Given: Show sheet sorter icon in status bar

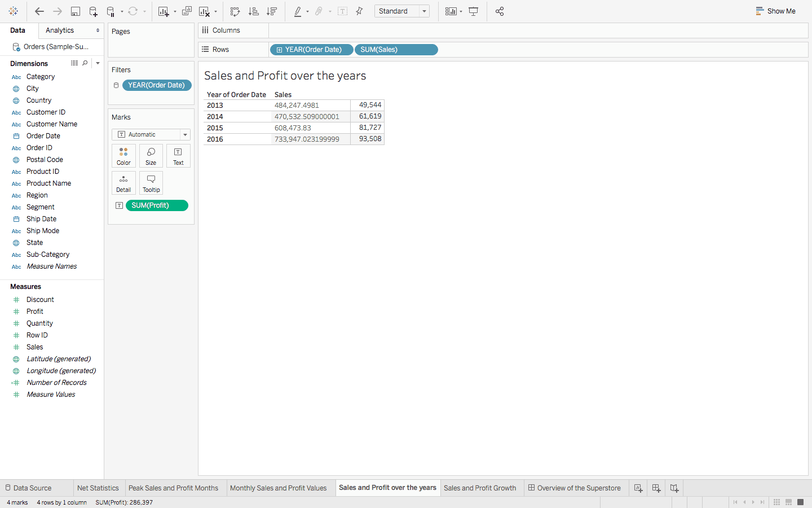Looking at the screenshot, I should tap(776, 502).
